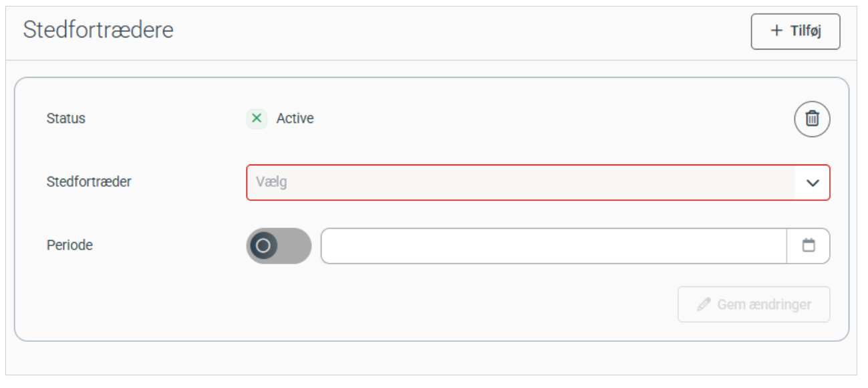This screenshot has height=388, width=868.
Task: Select the Vælg placeholder in the combo box
Action: pos(271,182)
